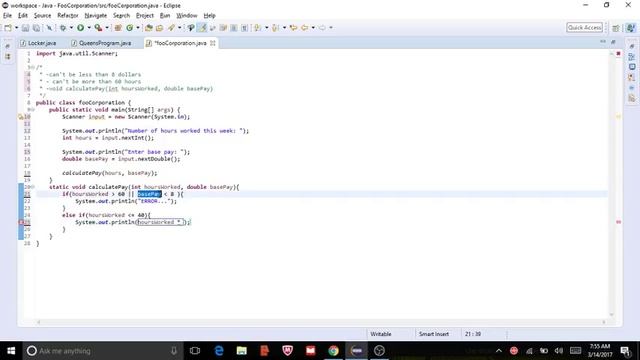Expand the New Java Class dropdown arrow
Image resolution: width=640 pixels, height=360 pixels.
tap(138, 28)
